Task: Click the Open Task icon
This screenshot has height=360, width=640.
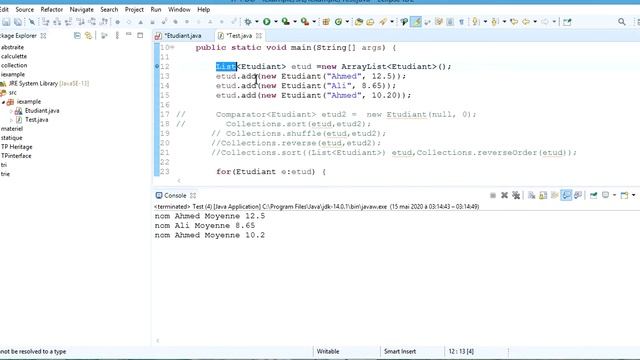Action: coord(370,22)
